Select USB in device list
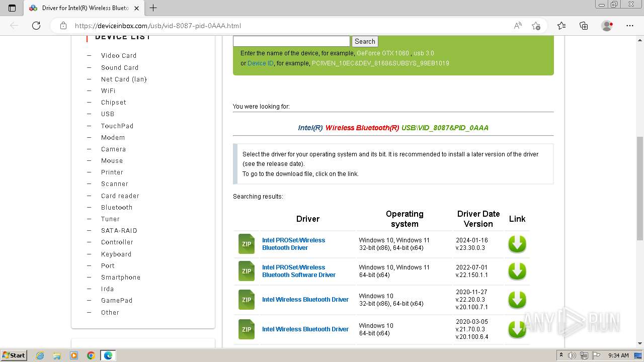This screenshot has width=644, height=362. point(108,114)
